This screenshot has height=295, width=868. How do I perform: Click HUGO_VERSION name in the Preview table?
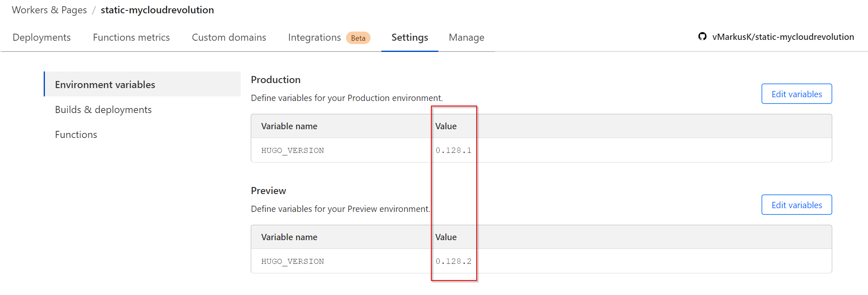click(x=292, y=261)
